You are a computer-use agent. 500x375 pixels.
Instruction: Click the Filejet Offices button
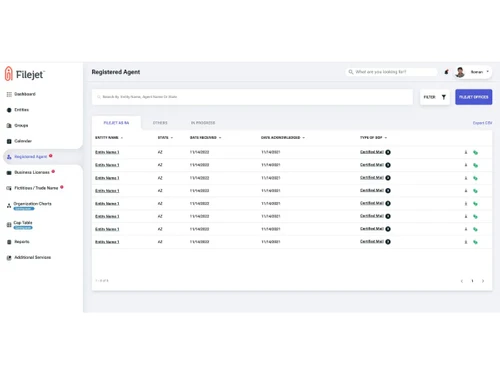(x=474, y=97)
